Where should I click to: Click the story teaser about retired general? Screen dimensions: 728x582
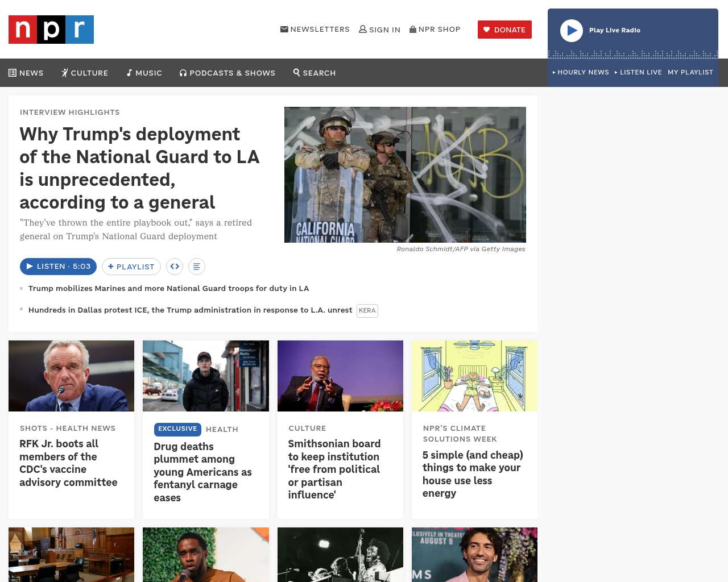click(136, 230)
